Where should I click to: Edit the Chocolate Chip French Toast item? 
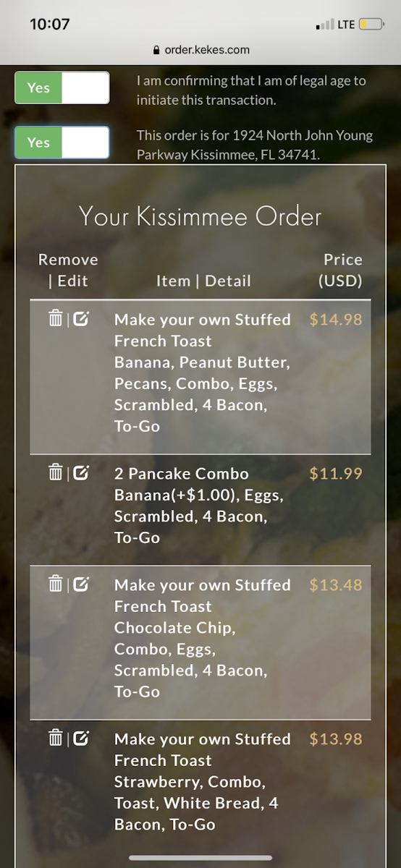pos(81,584)
